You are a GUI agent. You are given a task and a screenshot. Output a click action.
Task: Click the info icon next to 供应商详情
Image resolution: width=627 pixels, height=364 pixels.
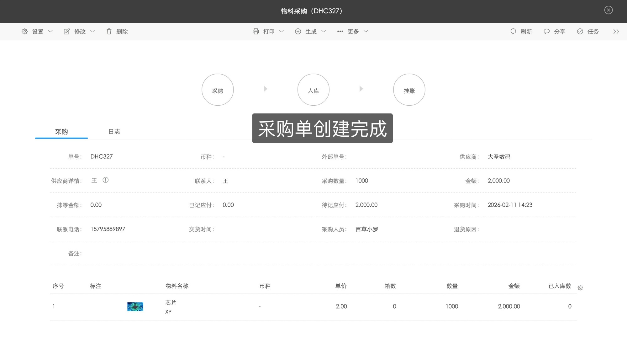pyautogui.click(x=106, y=180)
